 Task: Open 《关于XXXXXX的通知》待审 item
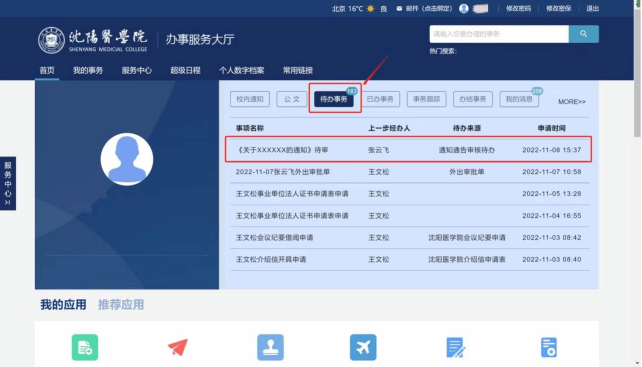click(x=282, y=150)
